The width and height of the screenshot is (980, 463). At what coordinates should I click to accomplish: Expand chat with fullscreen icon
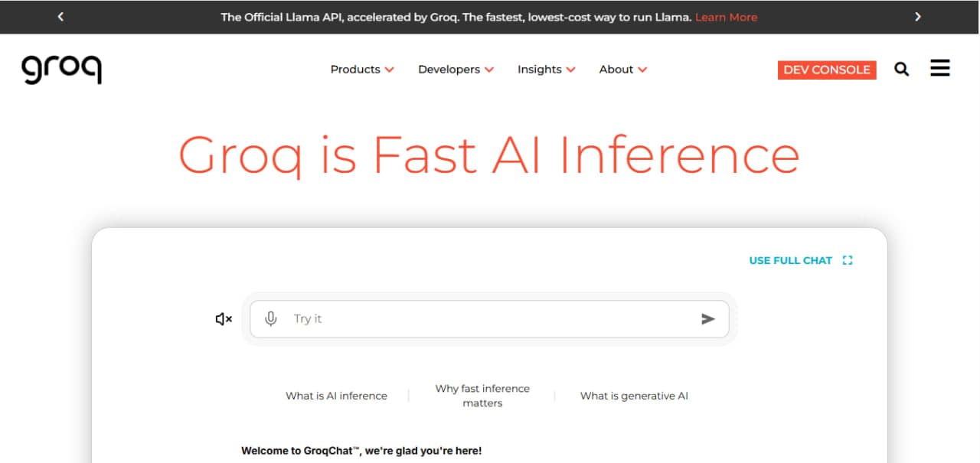(x=848, y=260)
